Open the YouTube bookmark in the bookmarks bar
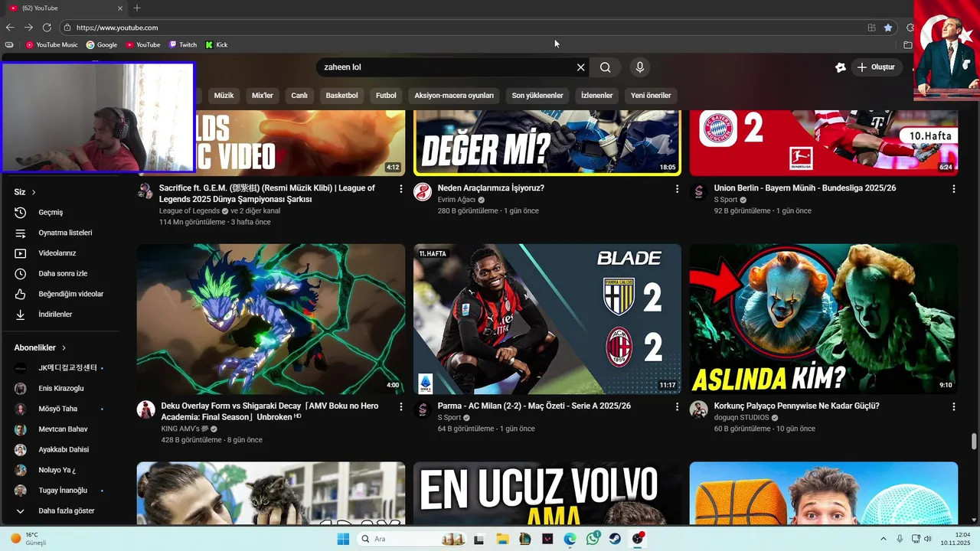The image size is (980, 551). 143,44
